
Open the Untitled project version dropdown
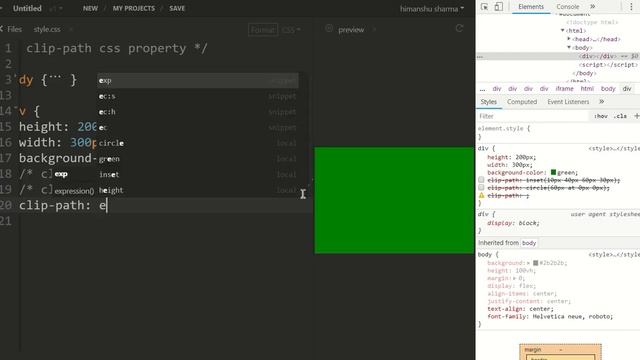[x=56, y=8]
